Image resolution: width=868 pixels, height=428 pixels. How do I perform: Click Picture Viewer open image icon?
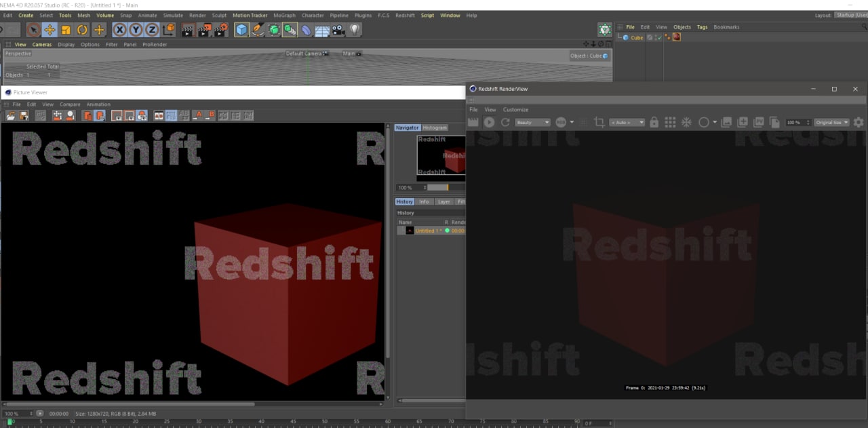11,116
